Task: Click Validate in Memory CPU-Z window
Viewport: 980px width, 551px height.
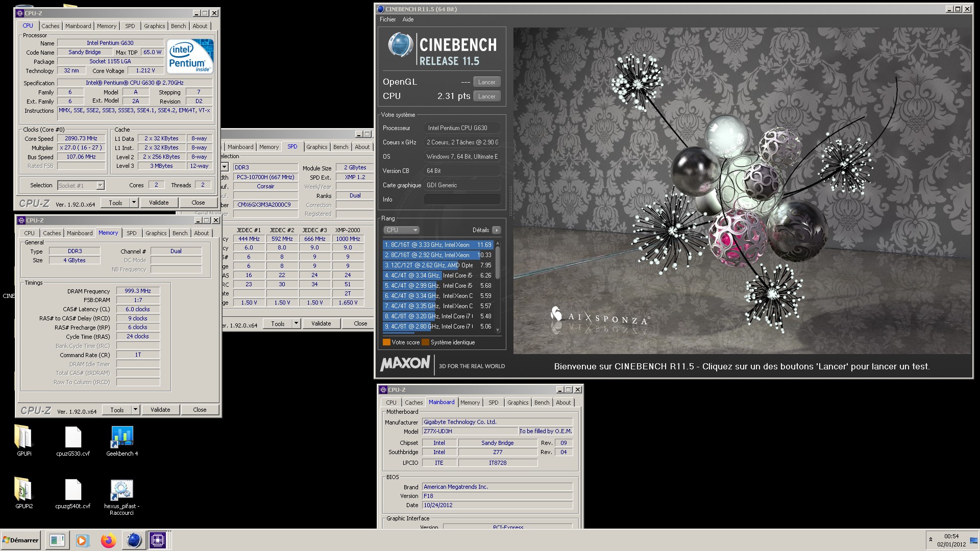Action: click(x=160, y=410)
